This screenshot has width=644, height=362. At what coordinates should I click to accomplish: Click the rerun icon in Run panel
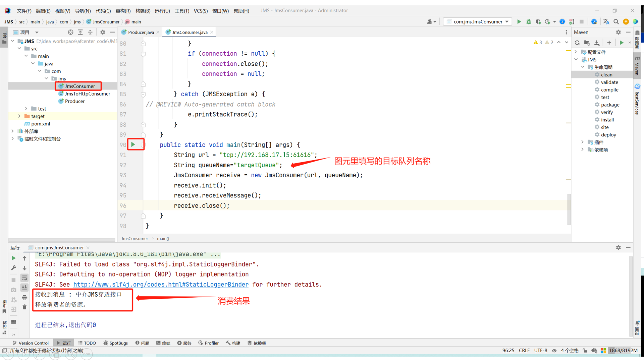pyautogui.click(x=13, y=258)
